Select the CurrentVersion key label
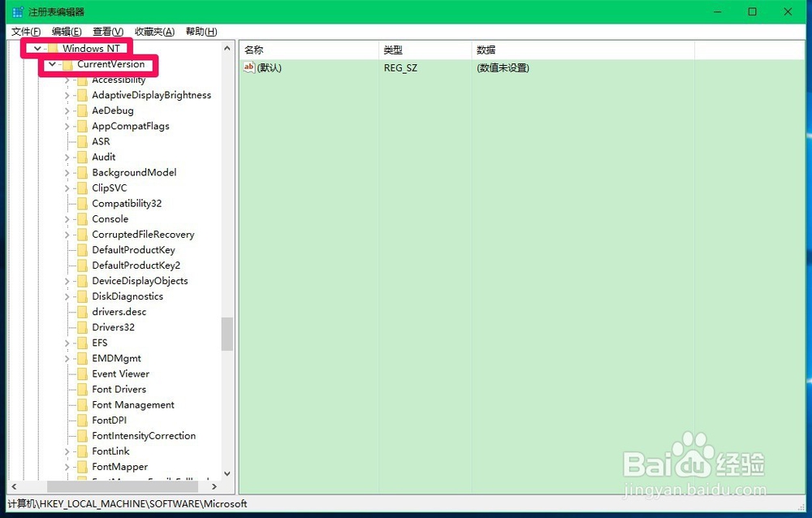This screenshot has height=518, width=812. pos(110,64)
